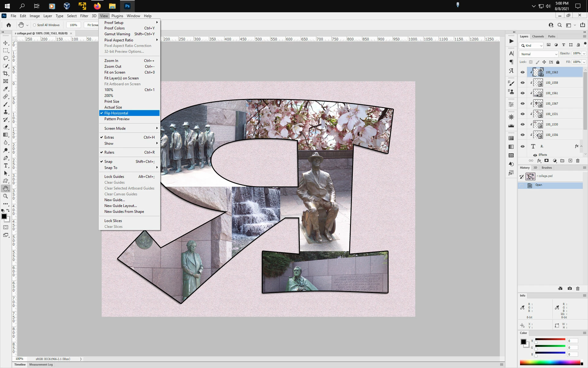Click the delete layer trash icon
This screenshot has height=368, width=588.
pyautogui.click(x=578, y=161)
